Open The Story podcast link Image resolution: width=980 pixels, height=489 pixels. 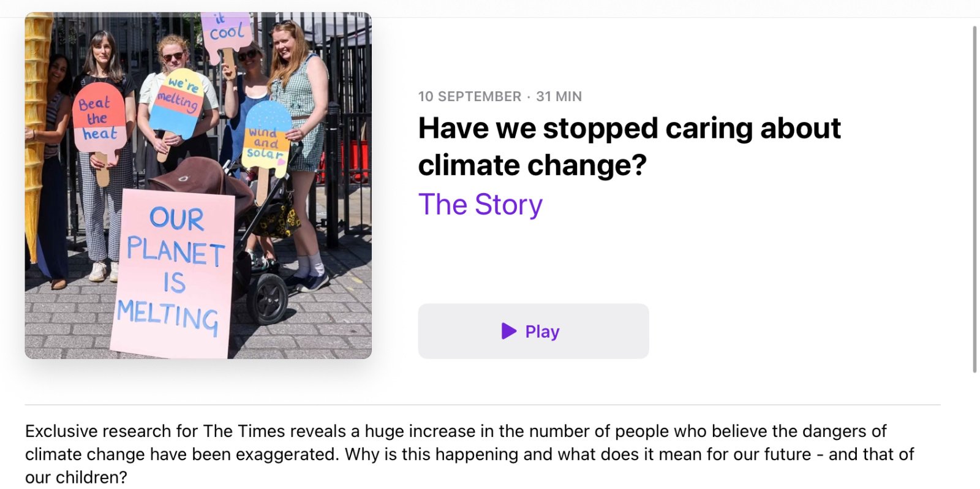(x=480, y=205)
